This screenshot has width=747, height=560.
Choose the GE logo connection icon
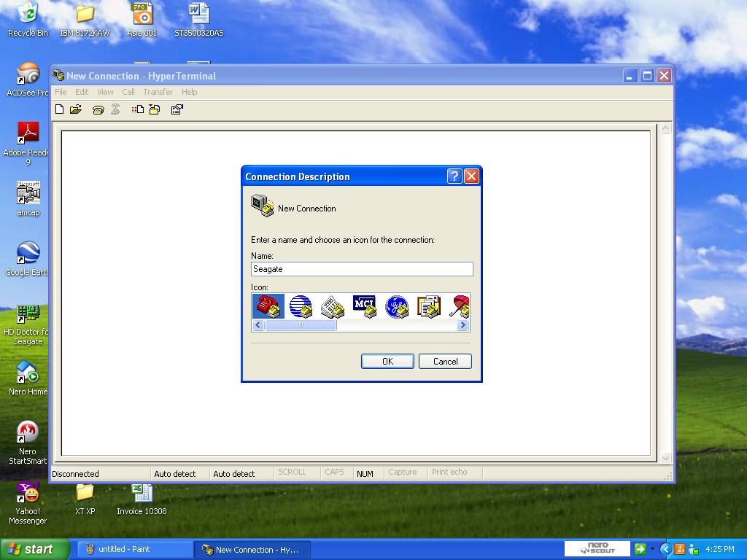[397, 306]
